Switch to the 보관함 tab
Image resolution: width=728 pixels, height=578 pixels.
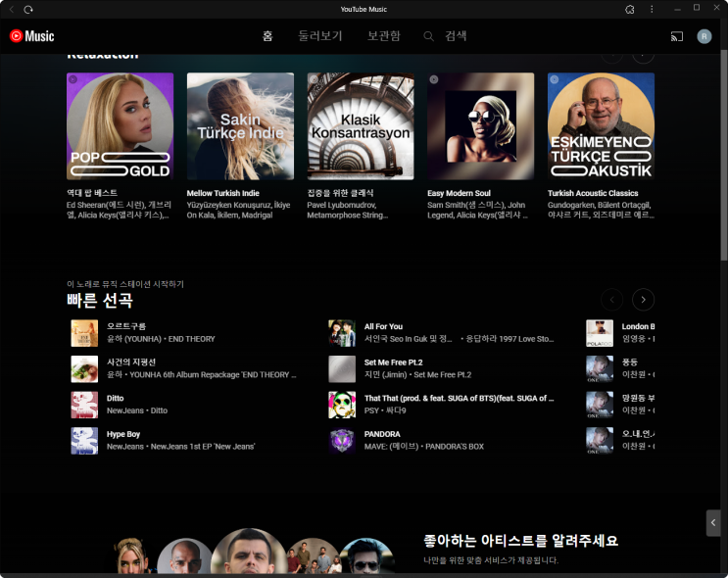[x=383, y=36]
